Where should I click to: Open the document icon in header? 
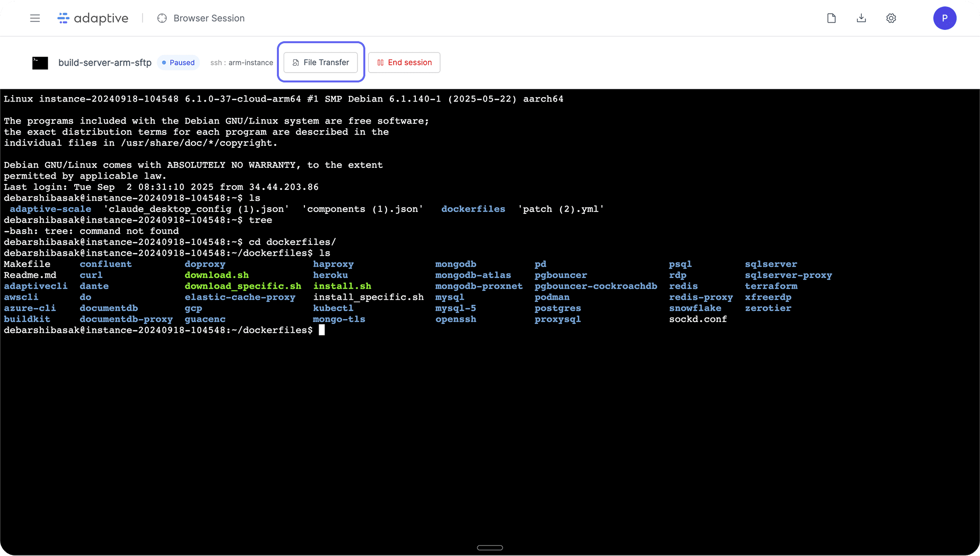[x=831, y=18]
